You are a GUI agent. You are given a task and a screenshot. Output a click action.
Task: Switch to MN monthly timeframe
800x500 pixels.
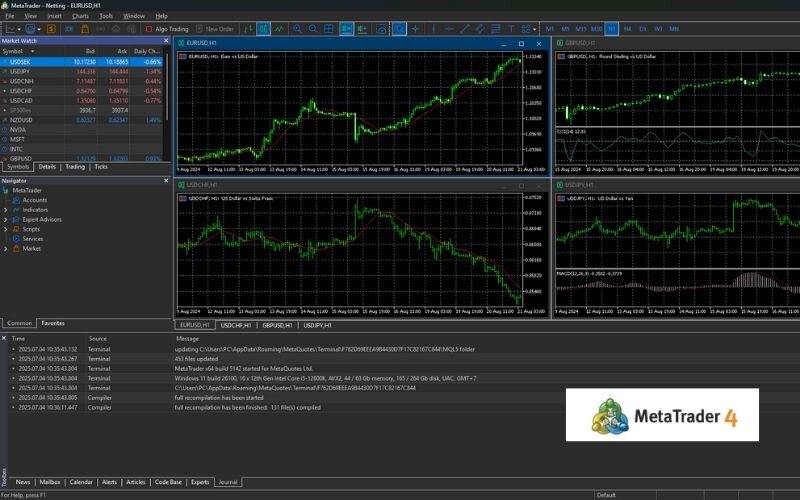coord(674,29)
